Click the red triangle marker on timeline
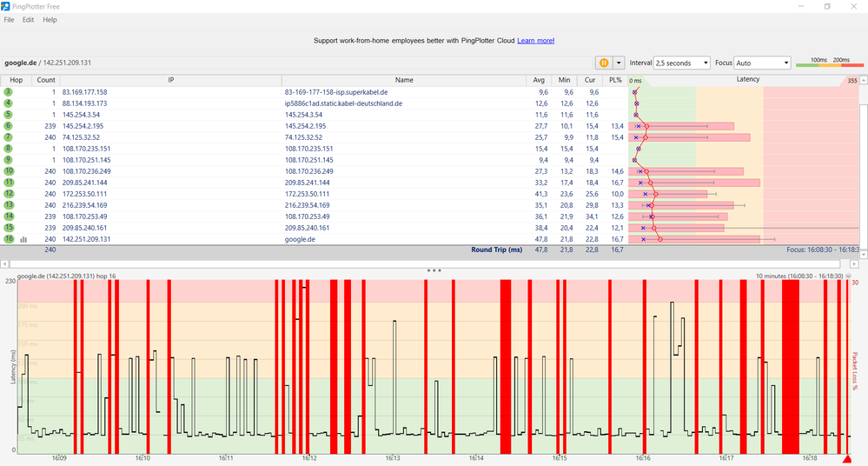868x466 pixels. click(847, 458)
